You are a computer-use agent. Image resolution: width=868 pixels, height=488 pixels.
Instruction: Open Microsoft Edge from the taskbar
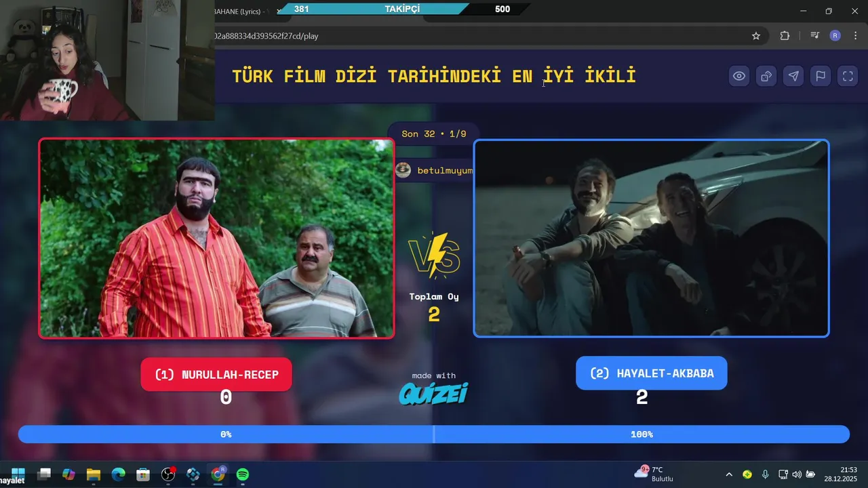point(118,474)
